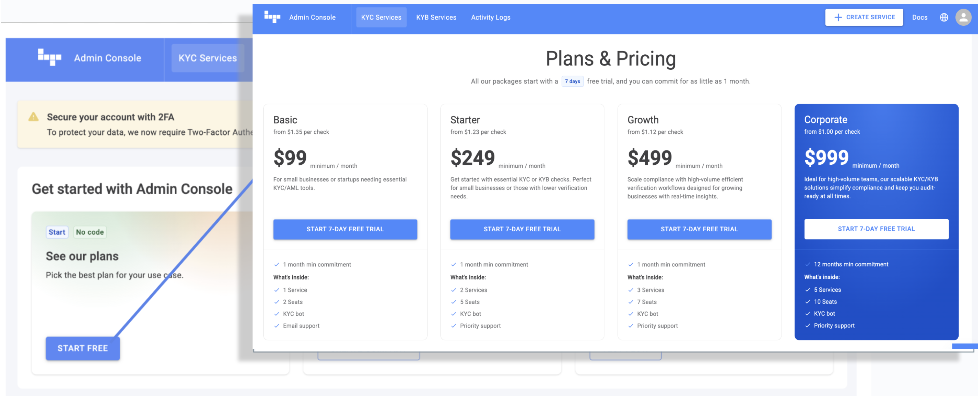Click the No code tag

pyautogui.click(x=90, y=232)
